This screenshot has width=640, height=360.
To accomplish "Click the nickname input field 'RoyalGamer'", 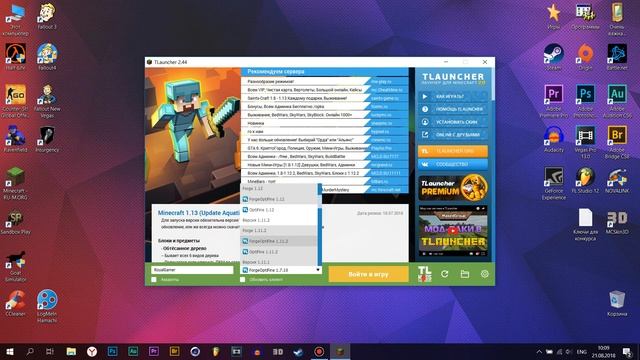I will coord(192,270).
